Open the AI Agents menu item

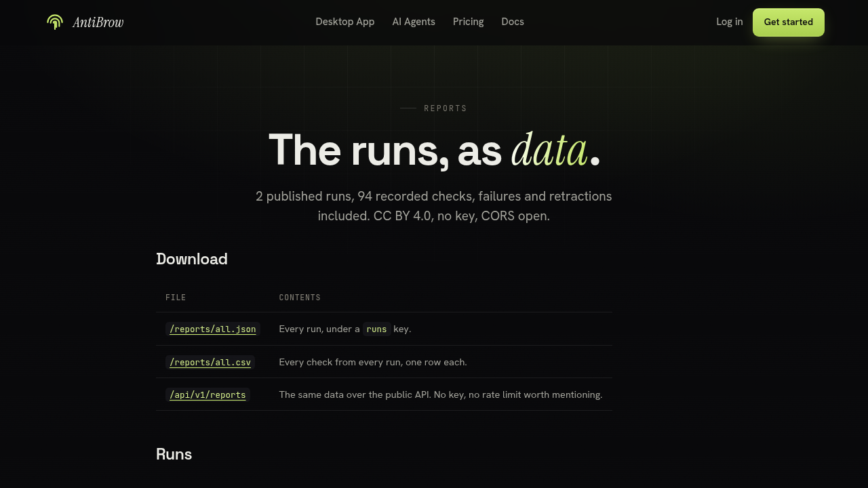414,22
